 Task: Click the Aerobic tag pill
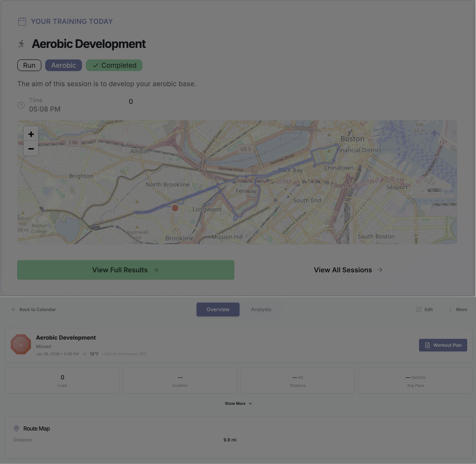[63, 65]
